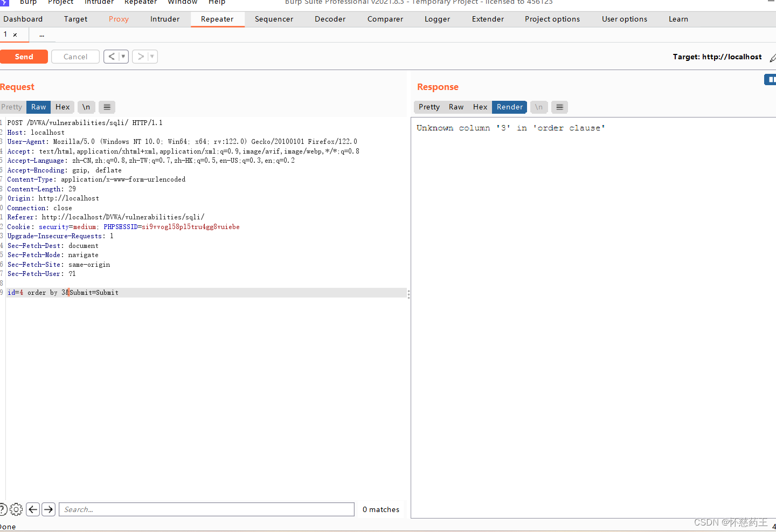
Task: Switch response view to Render
Action: click(x=509, y=107)
